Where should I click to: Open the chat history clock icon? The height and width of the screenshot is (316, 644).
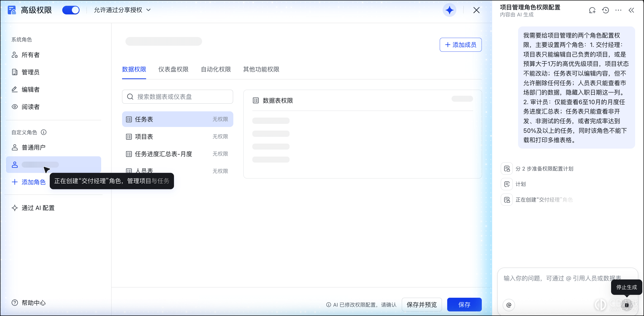tap(605, 10)
